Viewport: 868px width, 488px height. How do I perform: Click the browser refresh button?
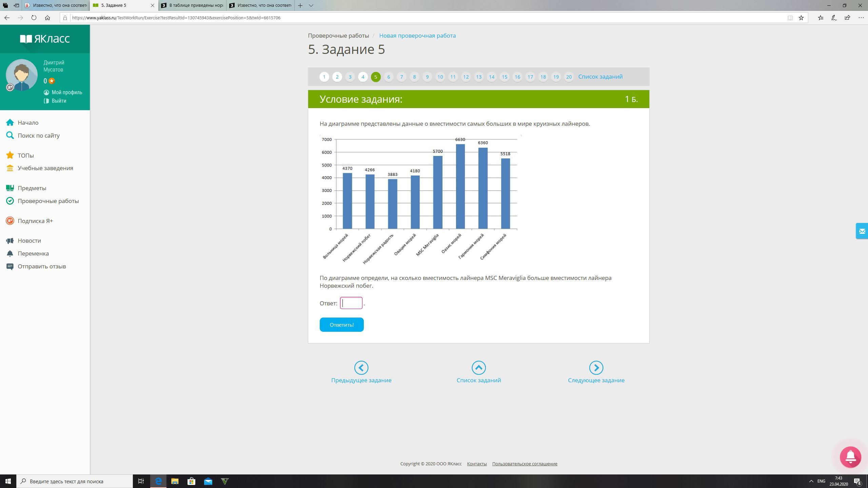coord(34,18)
